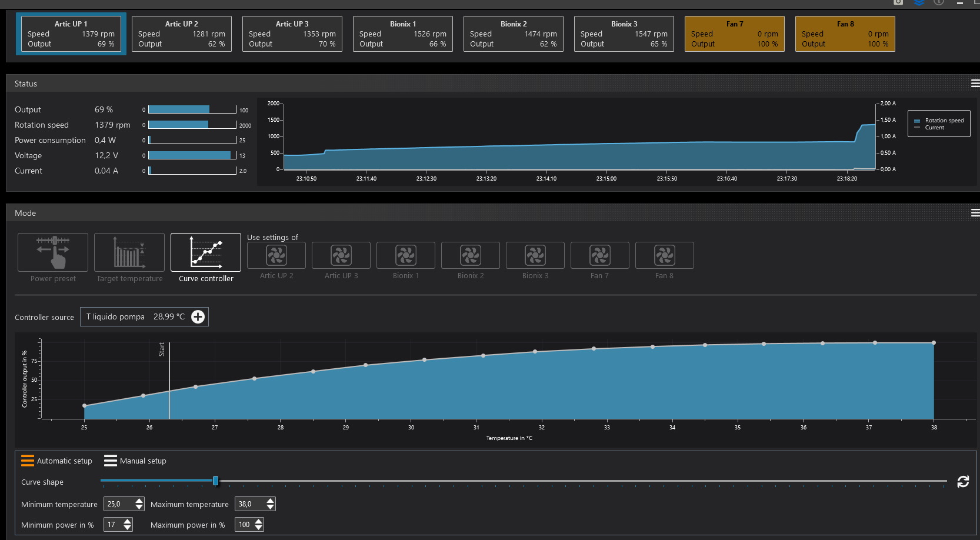The width and height of the screenshot is (980, 540).
Task: Open the Bionix 3 fan card
Action: 624,34
